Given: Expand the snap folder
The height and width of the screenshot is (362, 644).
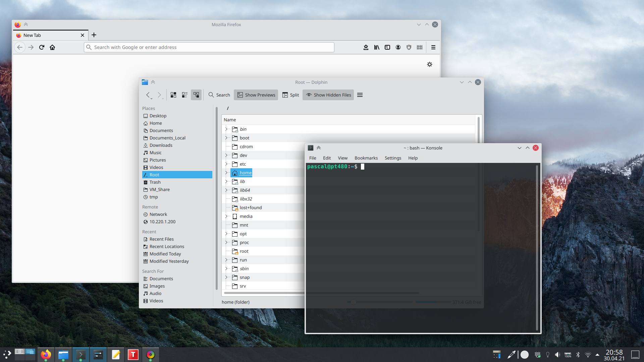Looking at the screenshot, I should point(226,277).
